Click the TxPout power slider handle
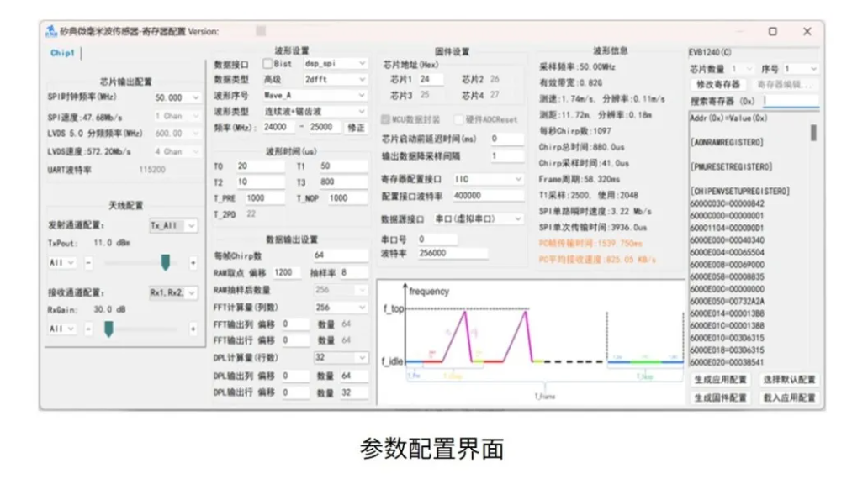The height and width of the screenshot is (479, 868). (x=165, y=262)
